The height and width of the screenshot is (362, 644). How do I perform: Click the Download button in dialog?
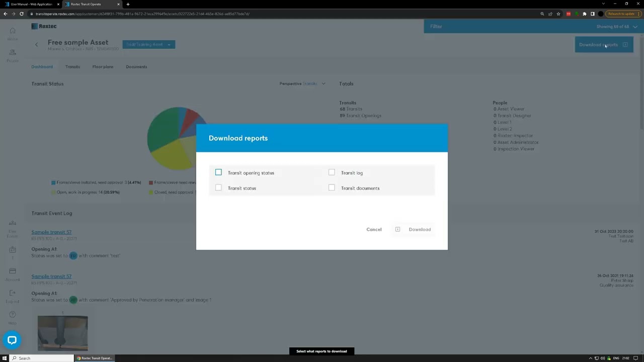click(x=414, y=229)
